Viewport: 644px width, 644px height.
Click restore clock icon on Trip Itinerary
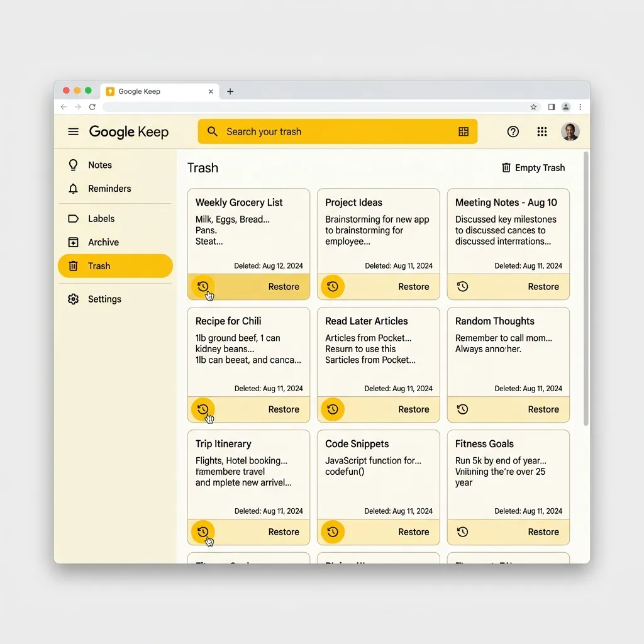tap(203, 532)
